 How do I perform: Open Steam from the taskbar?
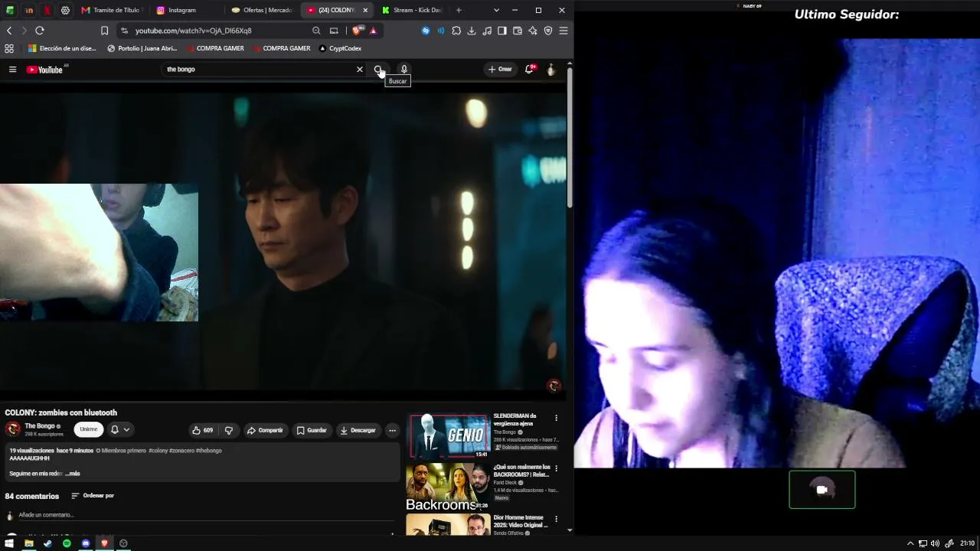[x=47, y=543]
